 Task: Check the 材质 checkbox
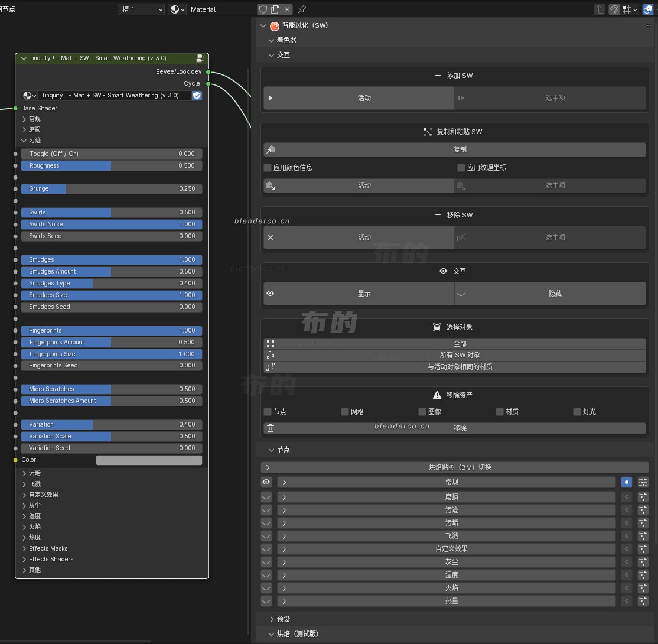coord(499,412)
